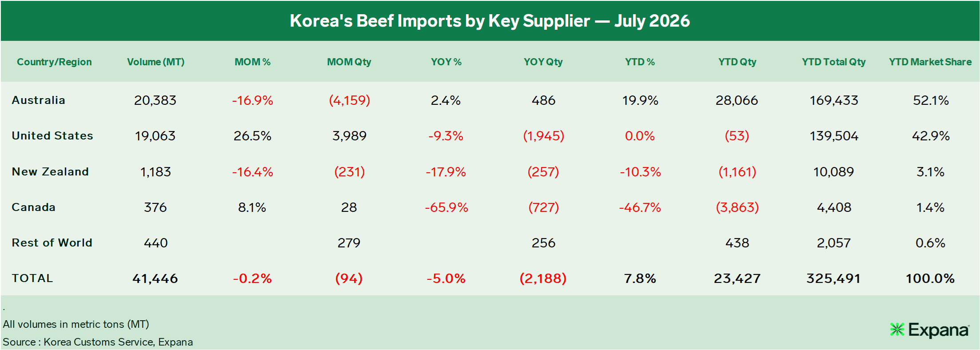Click the Expana brand wordmark
The height and width of the screenshot is (350, 980).
click(939, 330)
